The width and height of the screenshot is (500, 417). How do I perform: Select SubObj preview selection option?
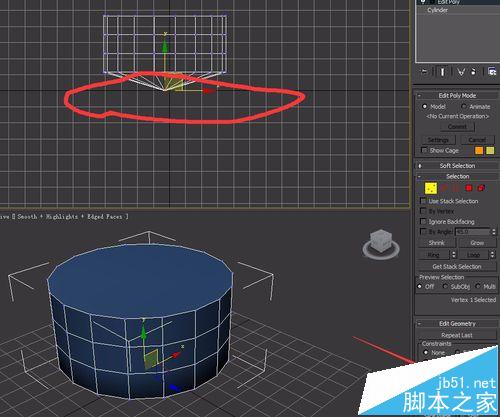[x=445, y=286]
